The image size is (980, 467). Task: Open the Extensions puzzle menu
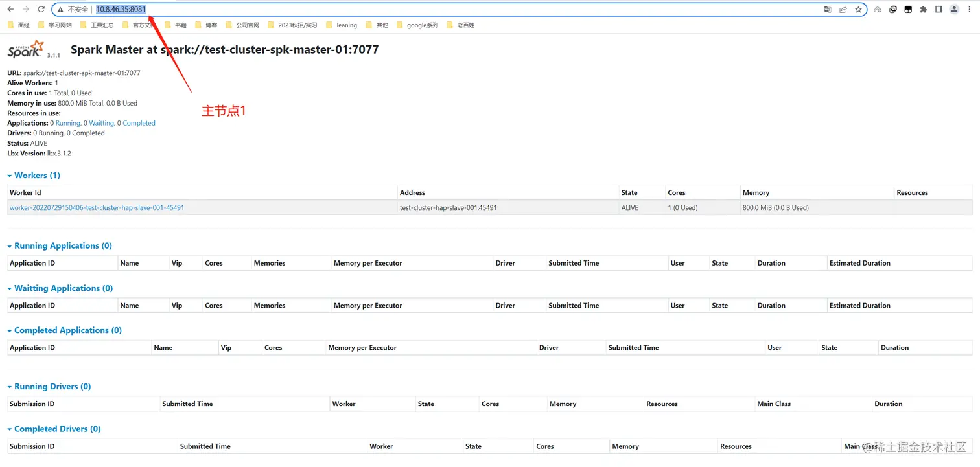(x=924, y=10)
